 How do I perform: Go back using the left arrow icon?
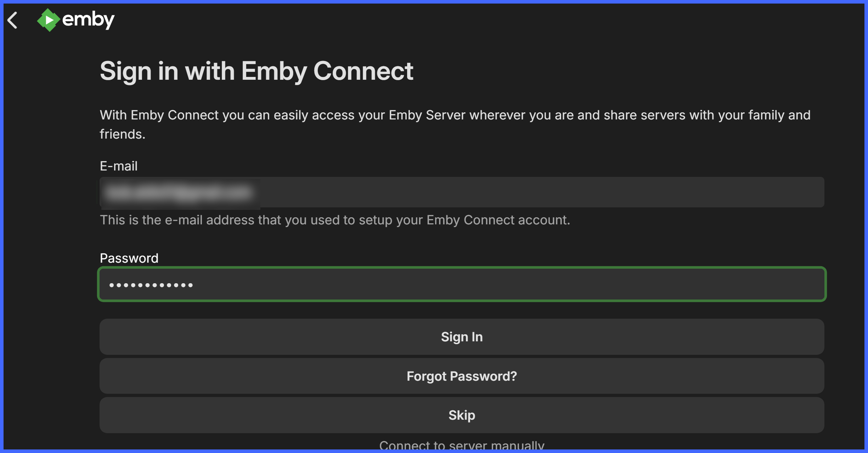pyautogui.click(x=12, y=20)
